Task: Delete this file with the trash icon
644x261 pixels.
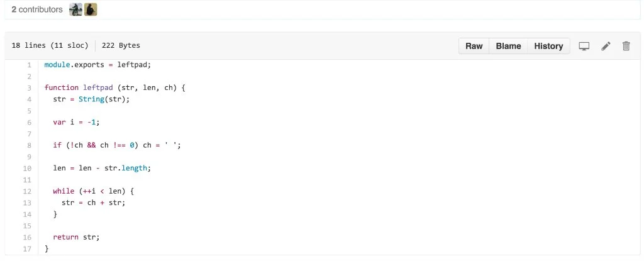Action: coord(626,46)
